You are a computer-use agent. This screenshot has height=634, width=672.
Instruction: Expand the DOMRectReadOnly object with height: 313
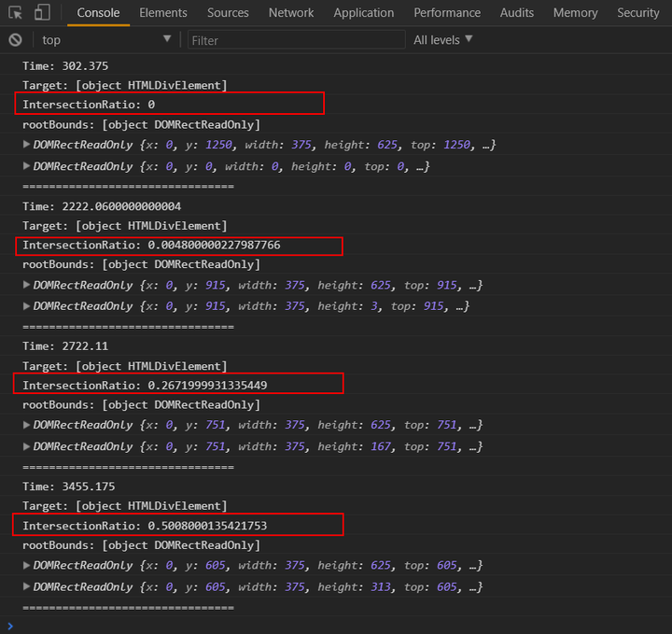click(x=26, y=586)
